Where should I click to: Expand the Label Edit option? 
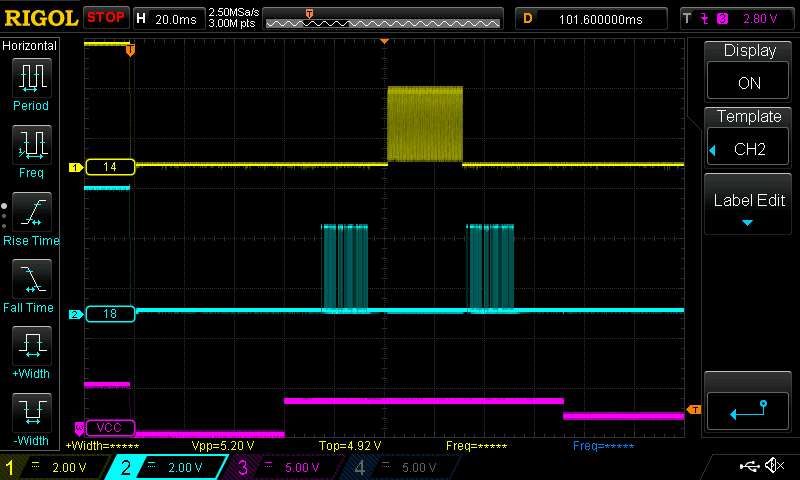(x=748, y=207)
